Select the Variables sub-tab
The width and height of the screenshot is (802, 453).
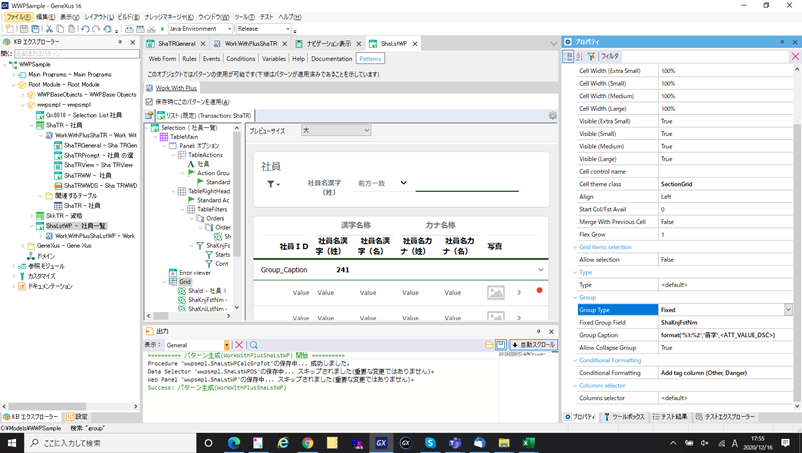click(274, 59)
